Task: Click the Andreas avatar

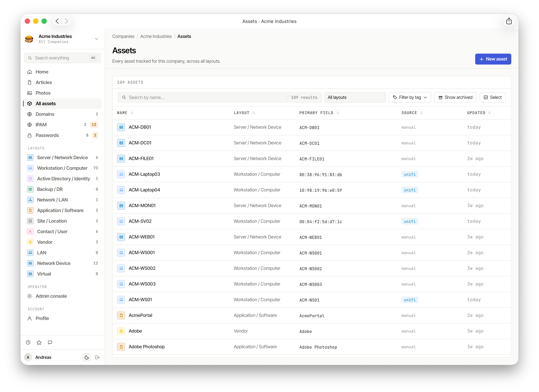Action: tap(28, 357)
